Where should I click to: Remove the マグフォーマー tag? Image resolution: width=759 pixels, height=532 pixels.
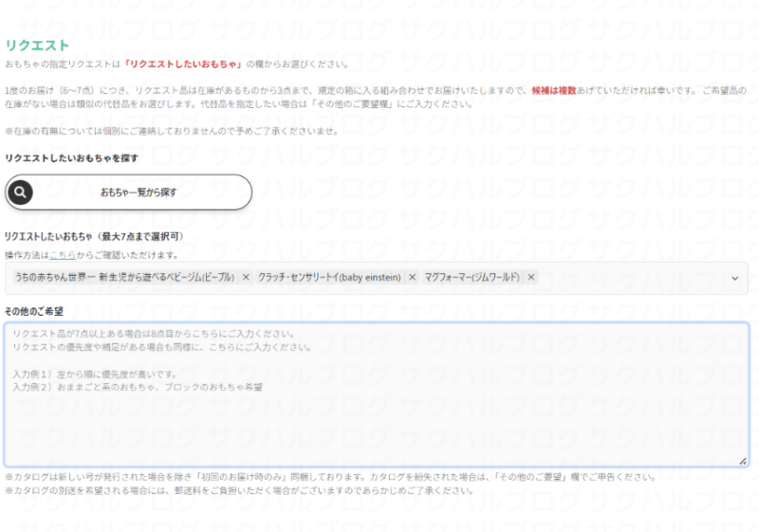(x=531, y=278)
